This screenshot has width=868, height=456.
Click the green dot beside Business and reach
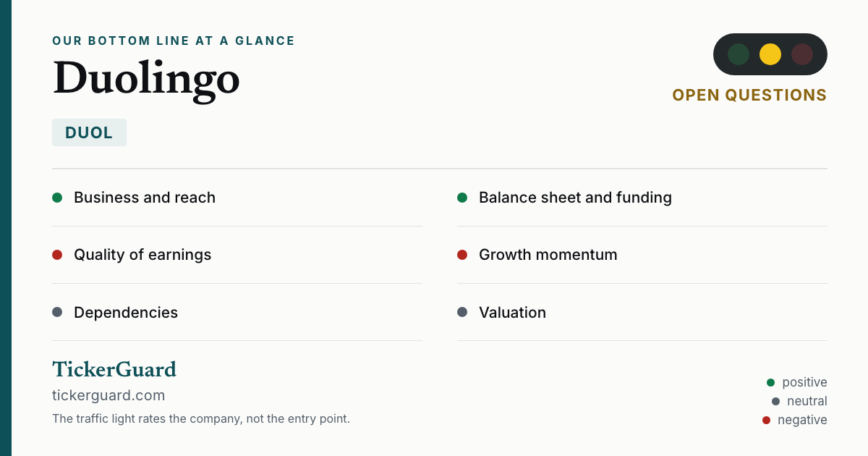point(57,198)
